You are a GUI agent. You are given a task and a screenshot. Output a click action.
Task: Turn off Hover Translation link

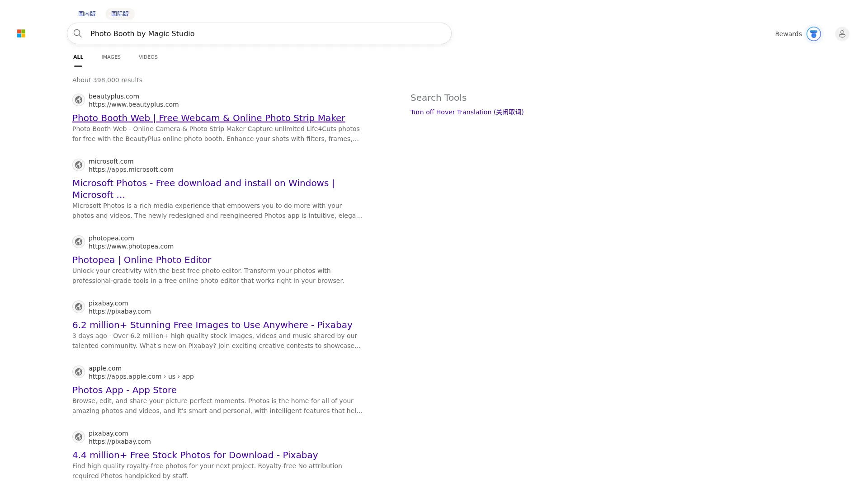point(467,112)
